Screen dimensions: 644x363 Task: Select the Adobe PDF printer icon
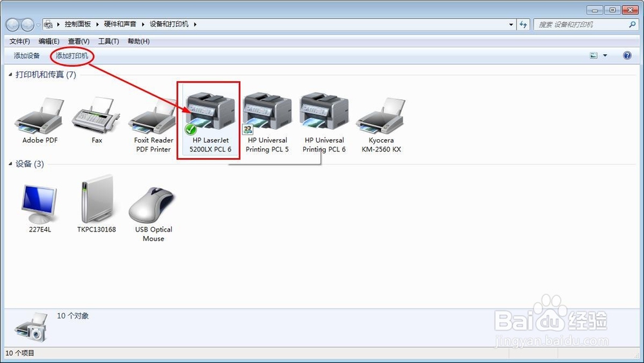pyautogui.click(x=39, y=116)
